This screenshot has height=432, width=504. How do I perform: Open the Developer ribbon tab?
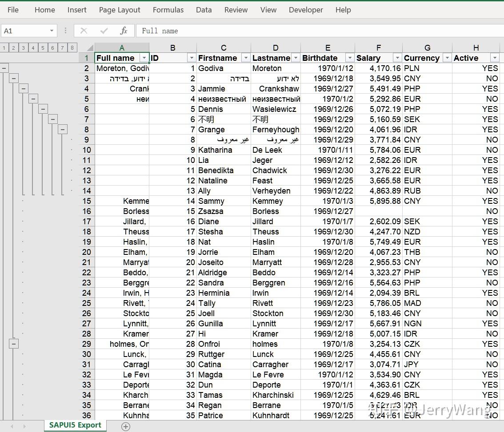tap(306, 9)
